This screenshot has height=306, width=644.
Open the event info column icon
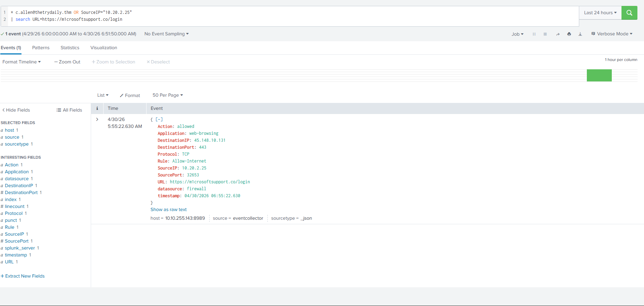pyautogui.click(x=97, y=108)
